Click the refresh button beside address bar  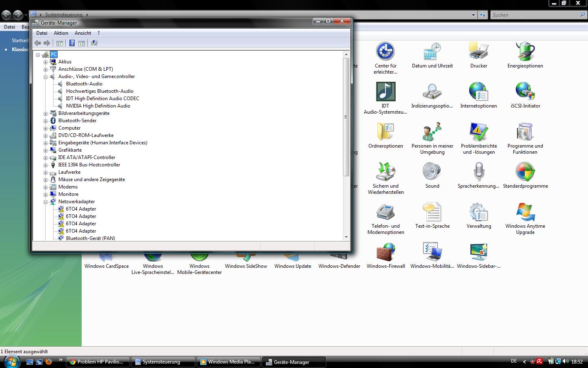coord(483,15)
